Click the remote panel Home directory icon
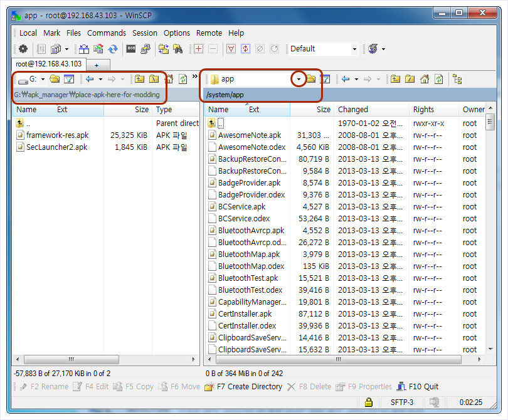The width and height of the screenshot is (508, 420). (x=425, y=79)
